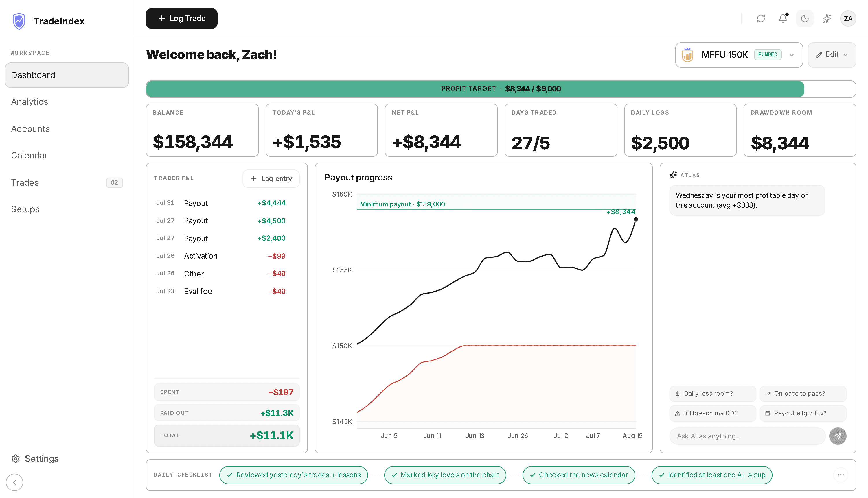
Task: Ask Atlas If I breach my DD
Action: [x=713, y=413]
